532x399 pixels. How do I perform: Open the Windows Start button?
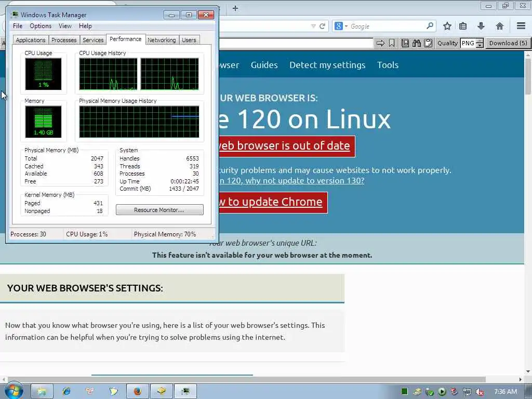[x=14, y=391]
